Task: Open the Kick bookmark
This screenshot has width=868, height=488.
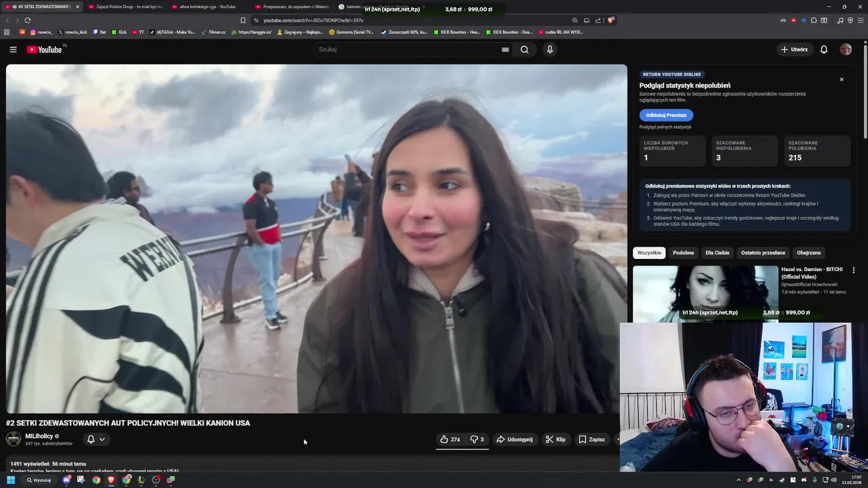Action: (119, 32)
